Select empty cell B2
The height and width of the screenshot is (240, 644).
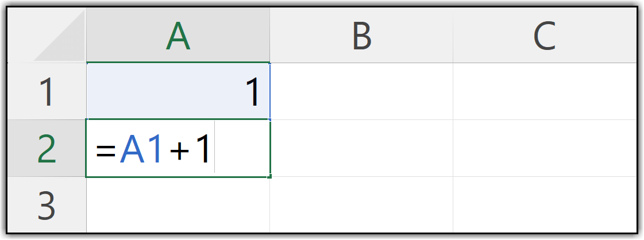click(x=361, y=148)
